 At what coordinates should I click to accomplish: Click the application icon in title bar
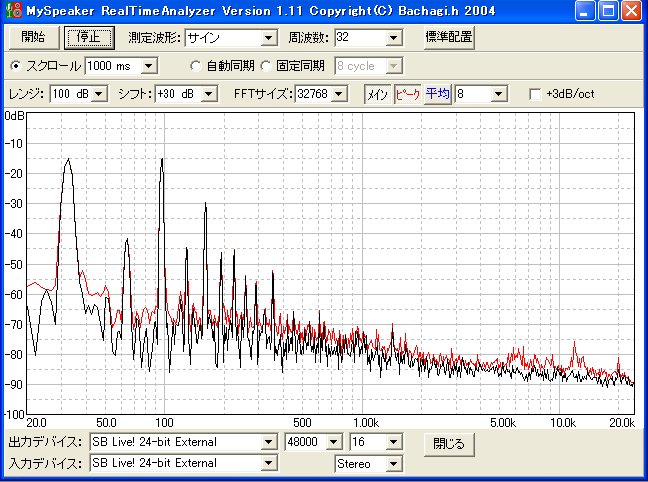pos(13,12)
